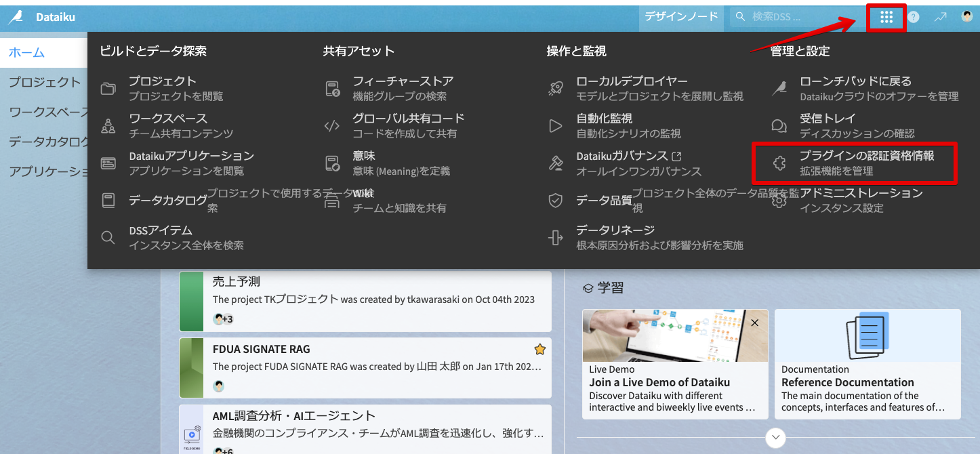
Task: Click the play icon for 自動化監視
Action: click(555, 125)
